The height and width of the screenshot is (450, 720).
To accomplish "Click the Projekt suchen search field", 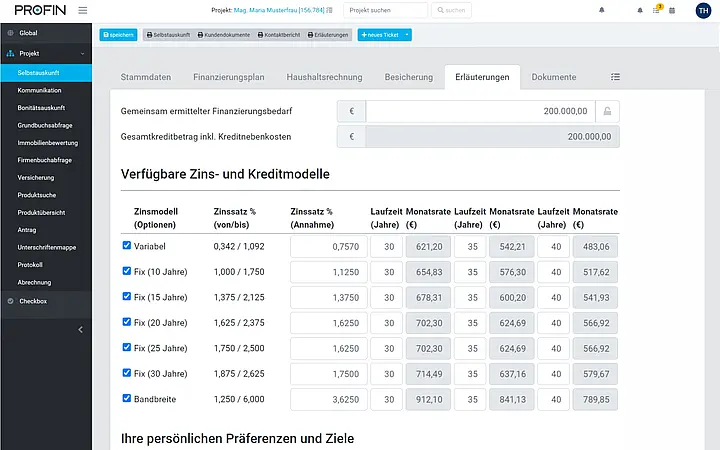I will [x=385, y=10].
